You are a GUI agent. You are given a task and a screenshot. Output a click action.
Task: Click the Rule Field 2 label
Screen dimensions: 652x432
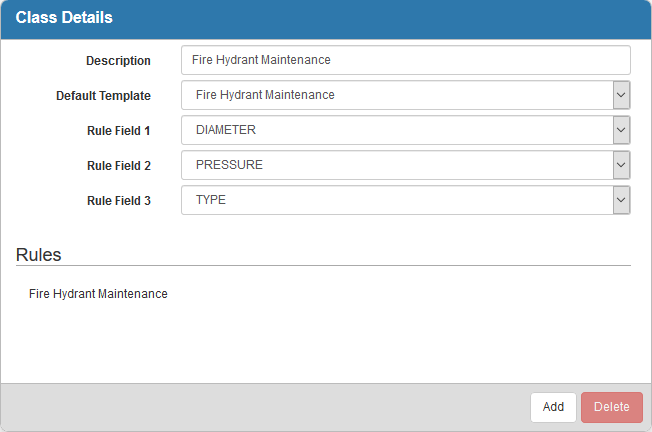[x=119, y=166]
